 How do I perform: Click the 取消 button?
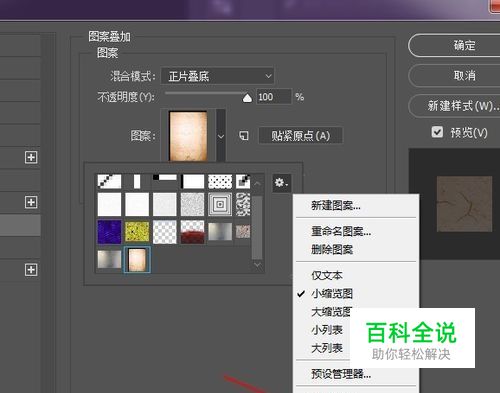(x=454, y=76)
